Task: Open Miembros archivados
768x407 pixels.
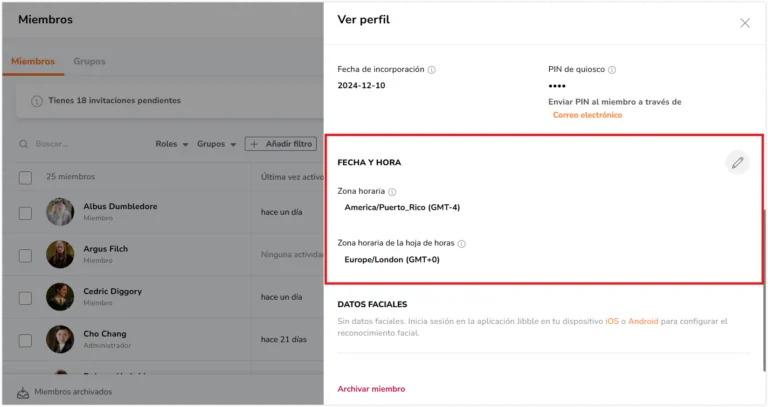Action: point(64,392)
